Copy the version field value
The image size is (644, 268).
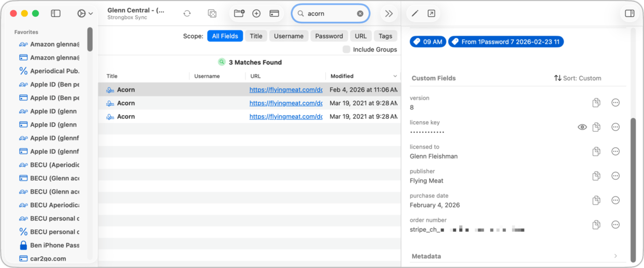click(596, 103)
